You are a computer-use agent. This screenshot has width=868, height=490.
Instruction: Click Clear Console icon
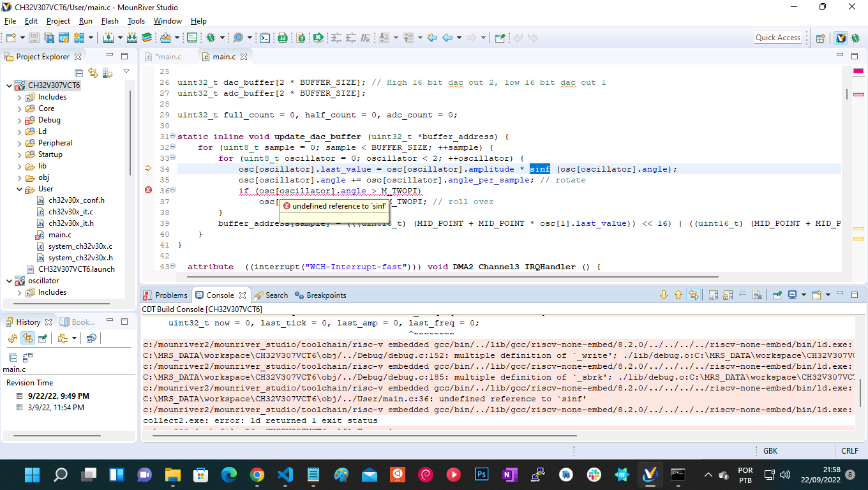pos(757,295)
